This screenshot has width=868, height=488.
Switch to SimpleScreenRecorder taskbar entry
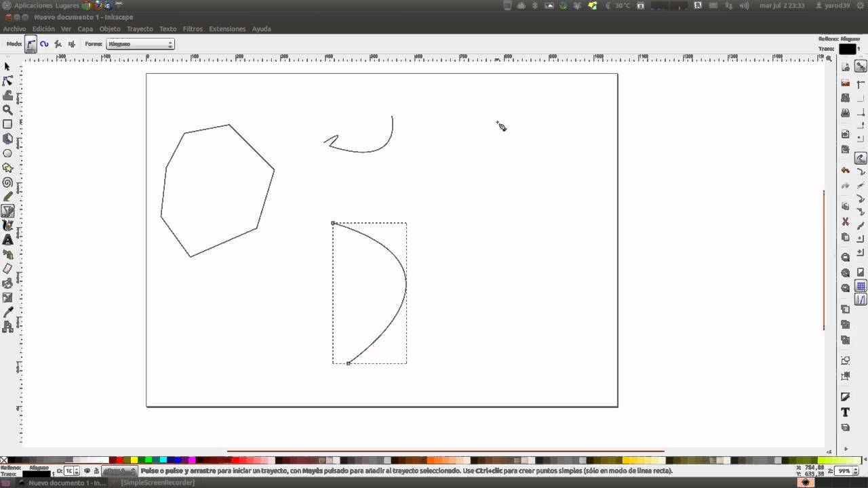157,483
